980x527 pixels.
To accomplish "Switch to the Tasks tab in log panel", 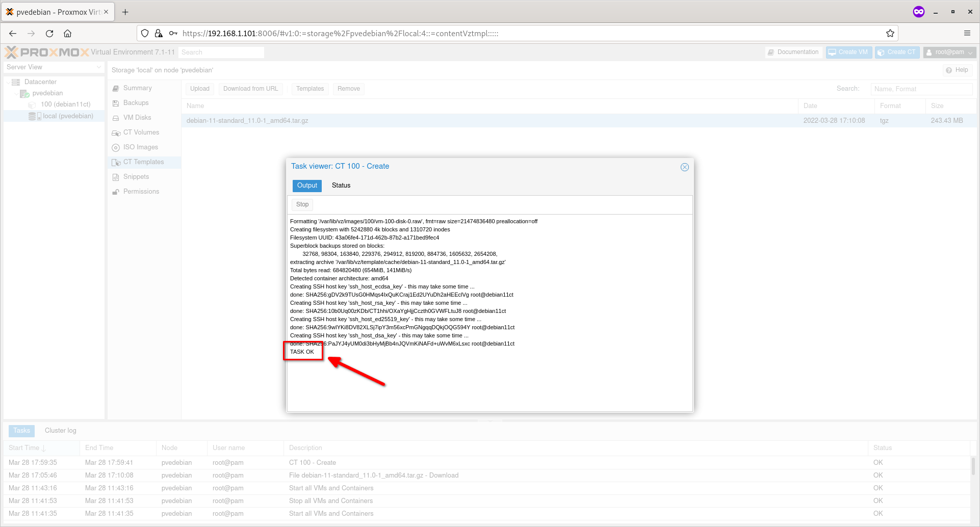I will [x=21, y=431].
